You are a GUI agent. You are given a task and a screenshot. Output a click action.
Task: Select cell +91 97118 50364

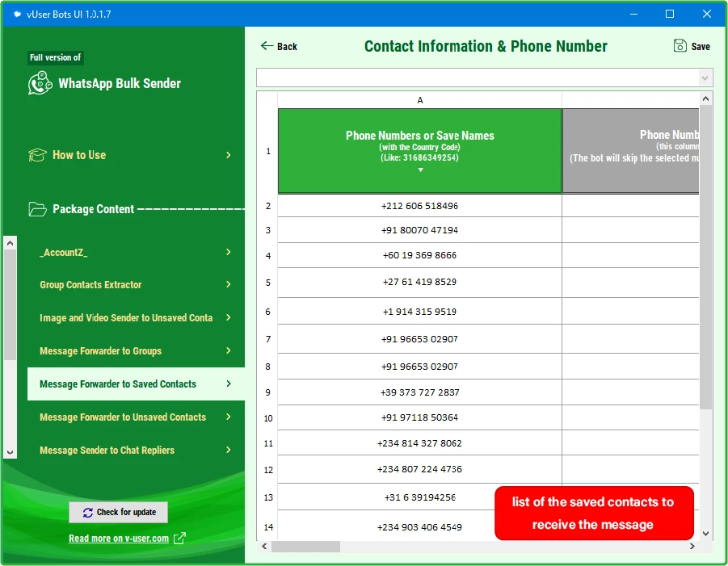point(419,417)
